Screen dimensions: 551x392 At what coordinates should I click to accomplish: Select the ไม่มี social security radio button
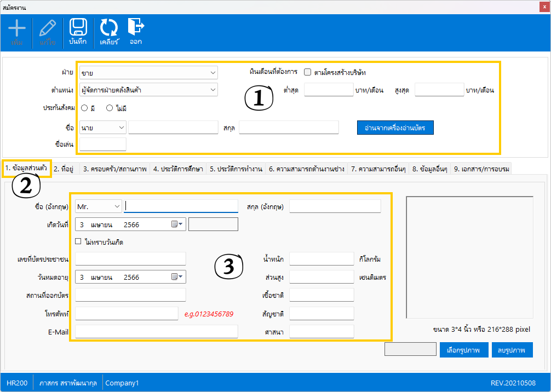110,108
